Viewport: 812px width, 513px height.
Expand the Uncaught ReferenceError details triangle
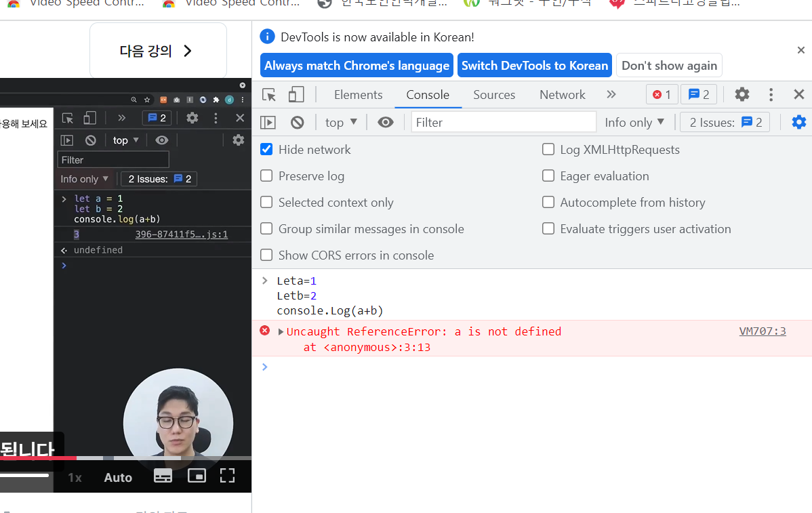(x=281, y=332)
